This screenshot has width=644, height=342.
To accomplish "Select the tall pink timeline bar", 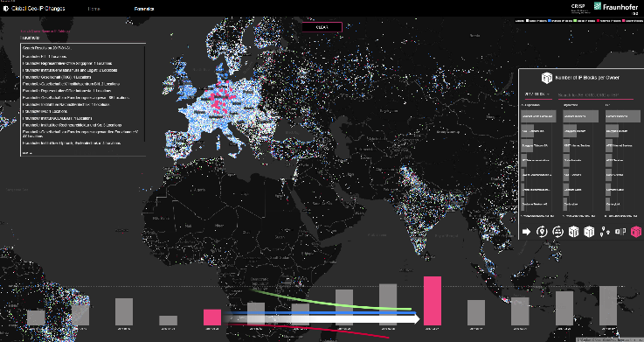I will tap(433, 301).
